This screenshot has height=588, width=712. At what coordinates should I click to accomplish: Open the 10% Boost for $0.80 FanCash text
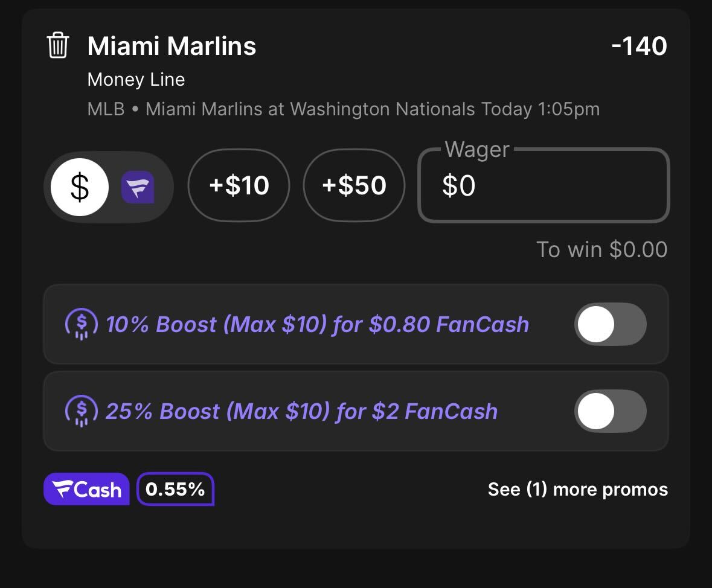point(318,325)
